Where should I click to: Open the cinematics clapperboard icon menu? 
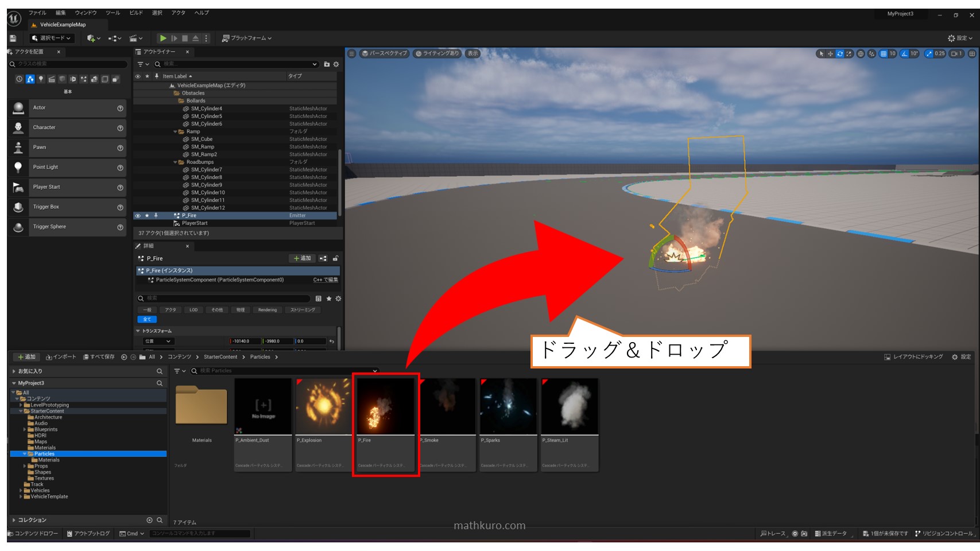tap(135, 38)
